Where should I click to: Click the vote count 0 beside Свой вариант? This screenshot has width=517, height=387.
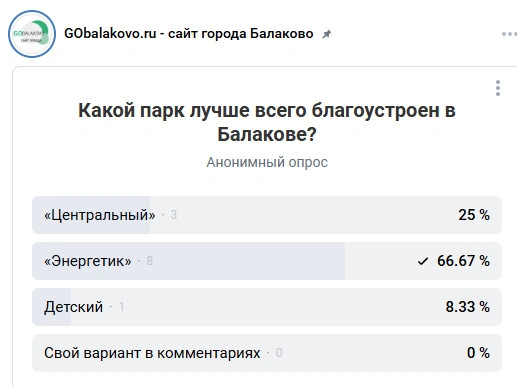(279, 353)
